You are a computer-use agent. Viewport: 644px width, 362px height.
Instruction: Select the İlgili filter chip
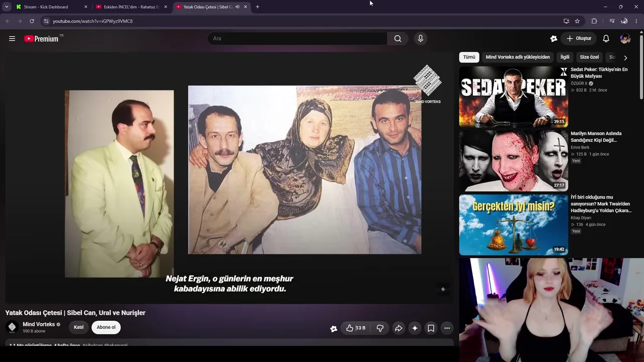[565, 57]
